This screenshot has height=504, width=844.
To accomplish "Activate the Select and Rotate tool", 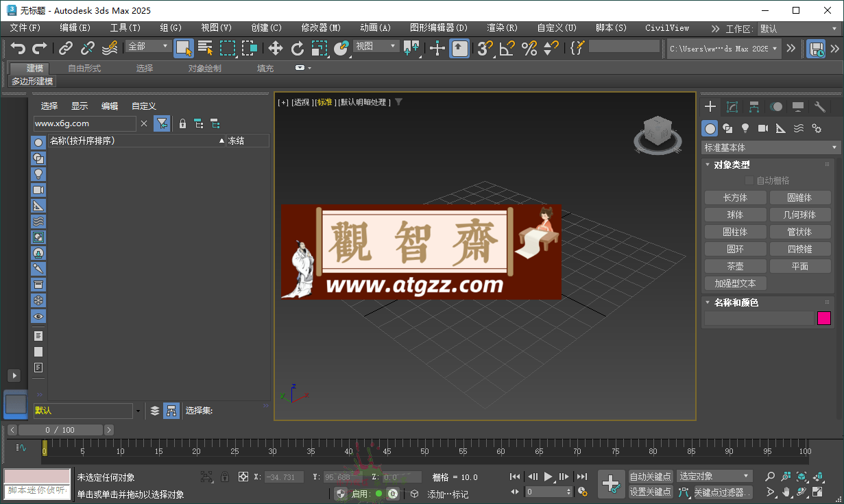I will pyautogui.click(x=298, y=48).
